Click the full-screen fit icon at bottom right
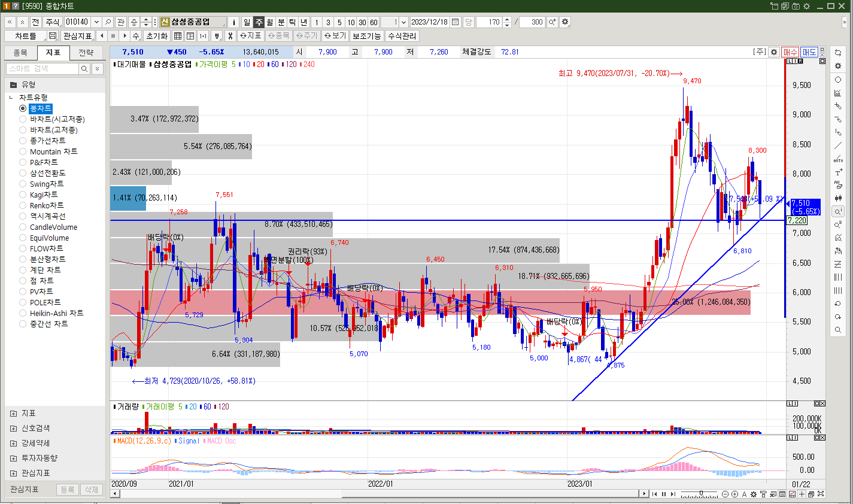 (x=821, y=494)
